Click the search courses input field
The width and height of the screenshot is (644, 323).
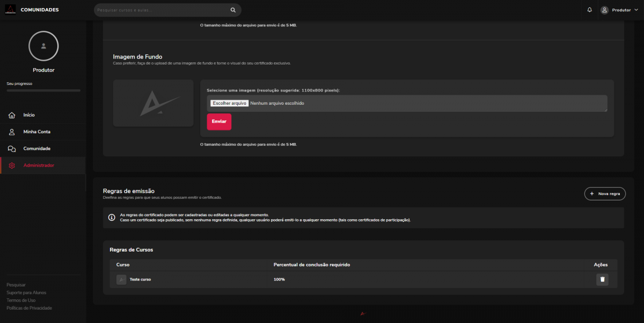pyautogui.click(x=161, y=10)
